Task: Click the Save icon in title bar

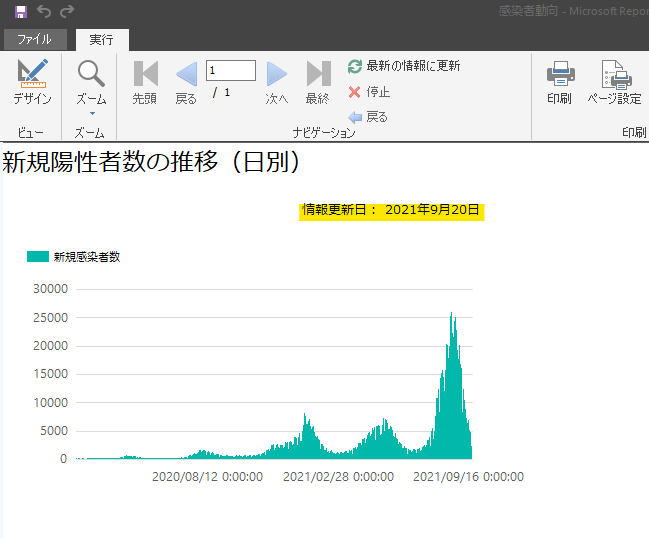Action: pyautogui.click(x=21, y=11)
